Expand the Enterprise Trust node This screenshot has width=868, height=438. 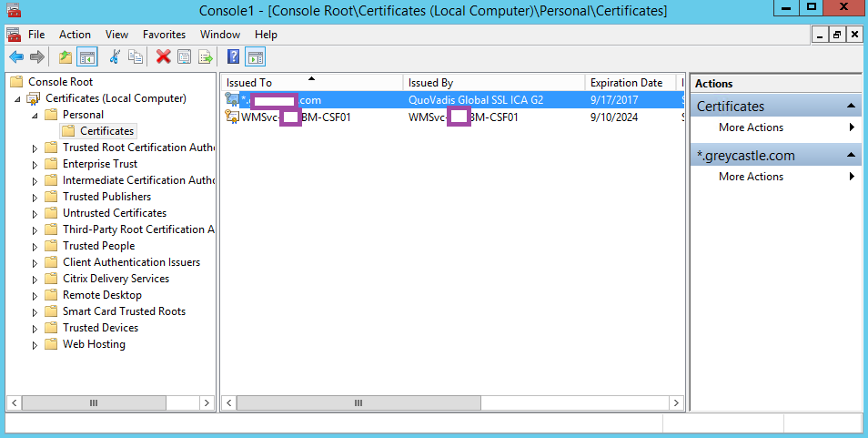click(35, 165)
